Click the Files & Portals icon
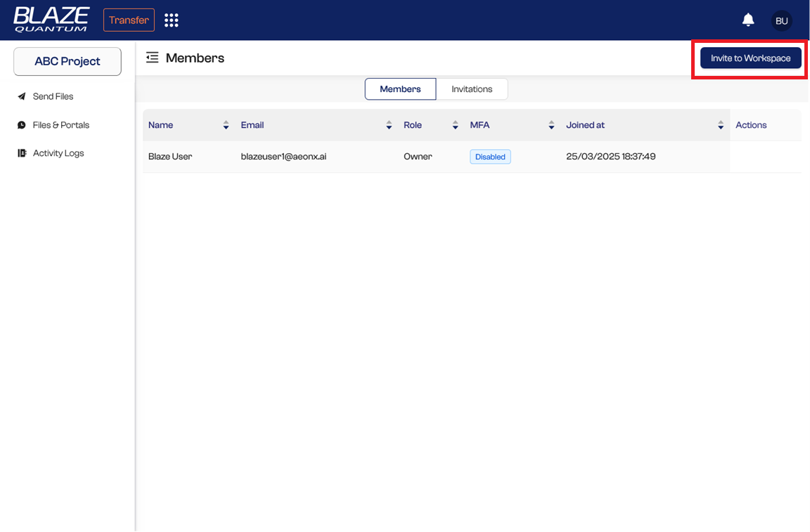This screenshot has width=810, height=532. [x=22, y=125]
